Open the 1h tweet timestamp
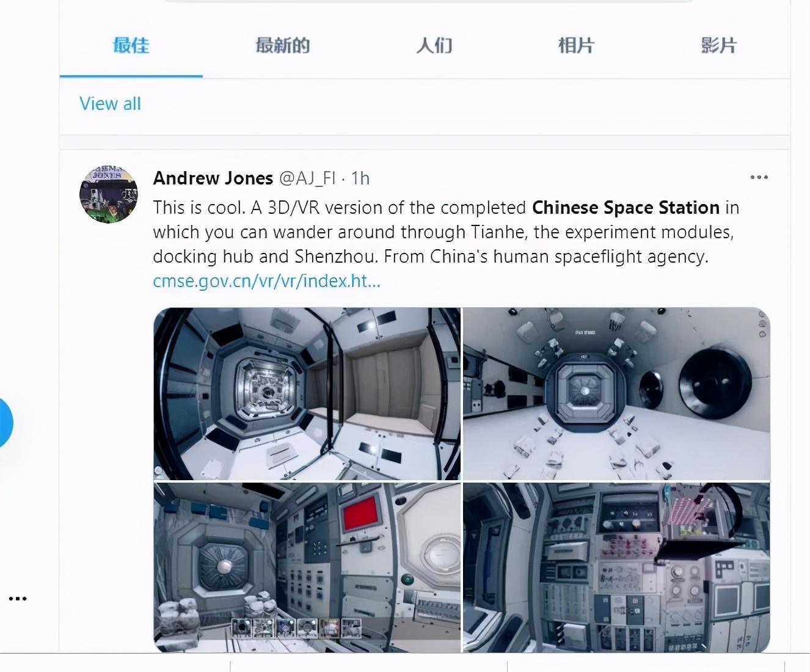This screenshot has height=672, width=810. coord(360,178)
